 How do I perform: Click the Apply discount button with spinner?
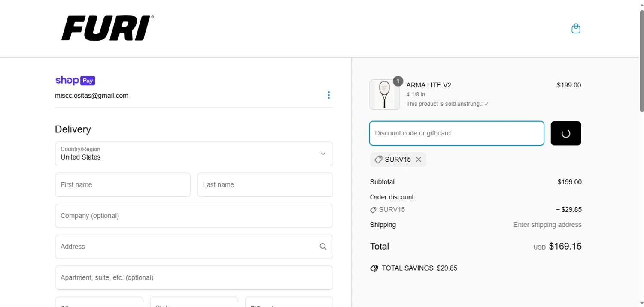(566, 133)
